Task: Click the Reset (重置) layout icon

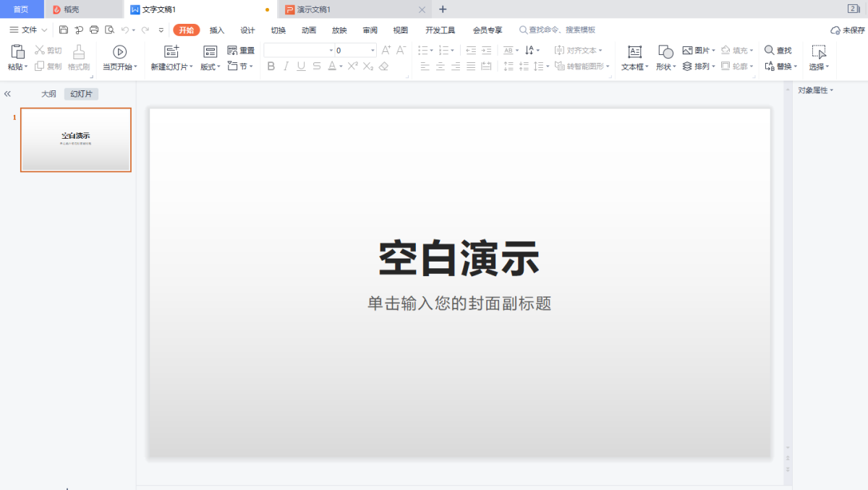Action: pos(232,51)
